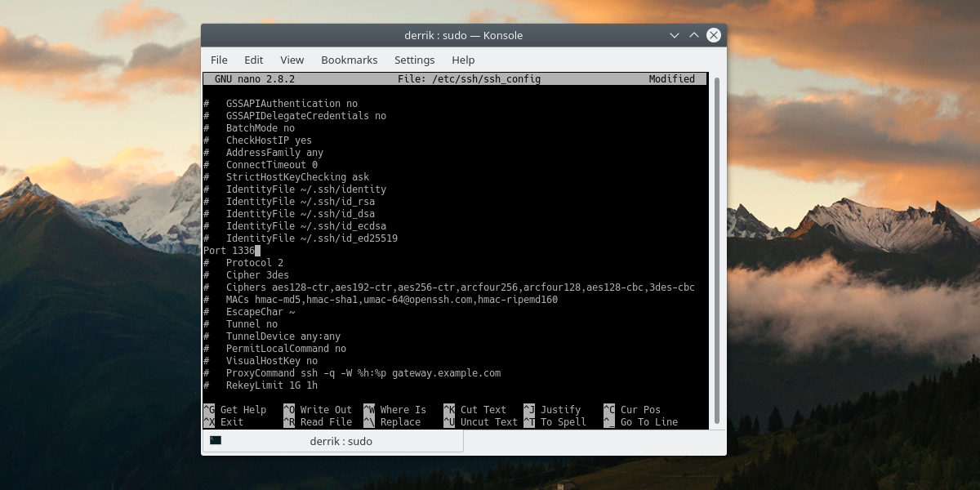Viewport: 980px width, 490px height.
Task: Open the Bookmarks menu
Action: 349,60
